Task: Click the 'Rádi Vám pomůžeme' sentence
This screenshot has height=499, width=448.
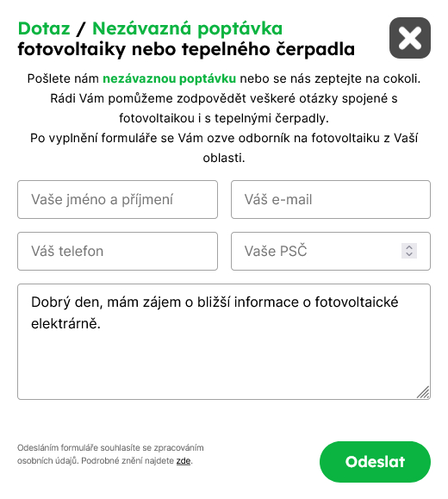Action: 224,109
